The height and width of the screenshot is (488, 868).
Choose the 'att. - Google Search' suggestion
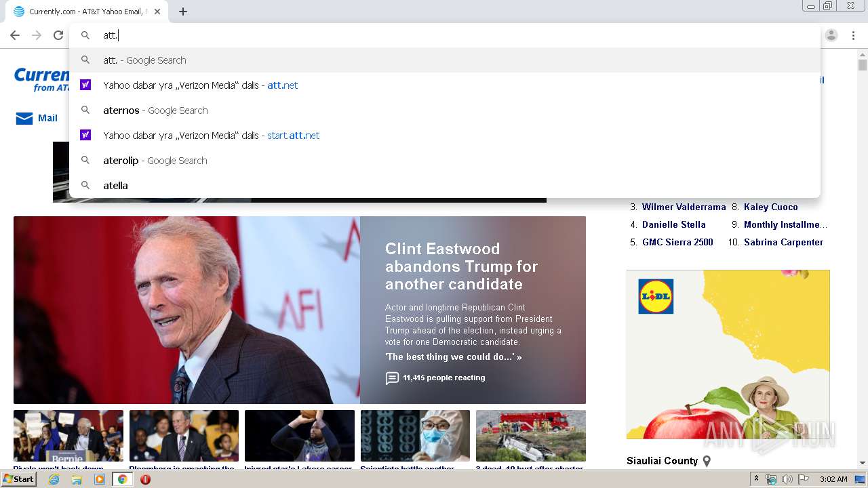pyautogui.click(x=444, y=60)
